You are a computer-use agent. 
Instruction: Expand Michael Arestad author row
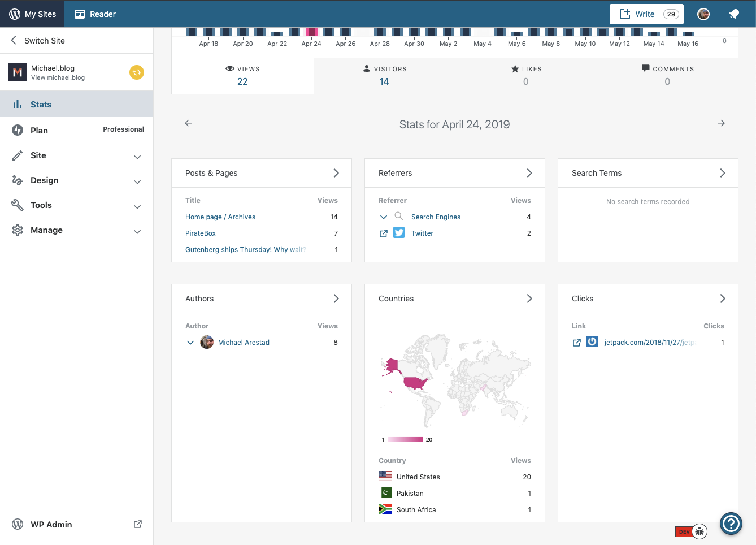coord(190,343)
